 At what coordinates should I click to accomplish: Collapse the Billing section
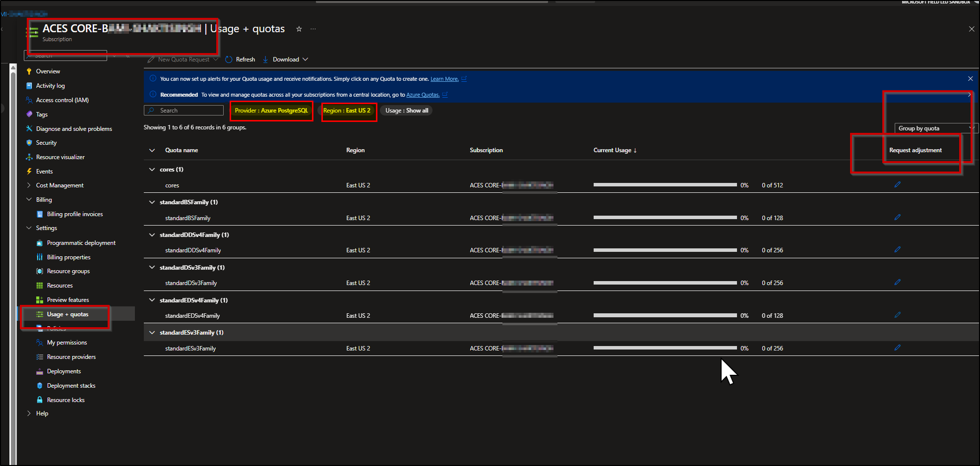click(x=29, y=200)
